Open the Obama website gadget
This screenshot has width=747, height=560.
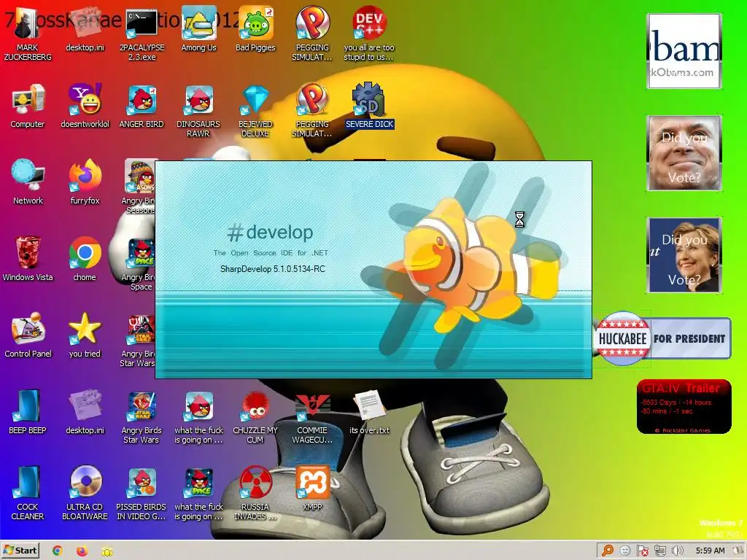(684, 51)
